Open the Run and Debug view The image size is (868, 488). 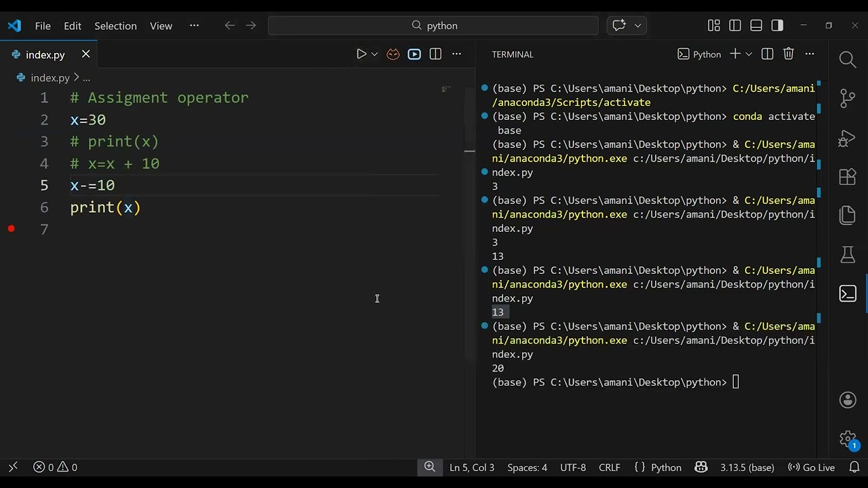tap(848, 138)
